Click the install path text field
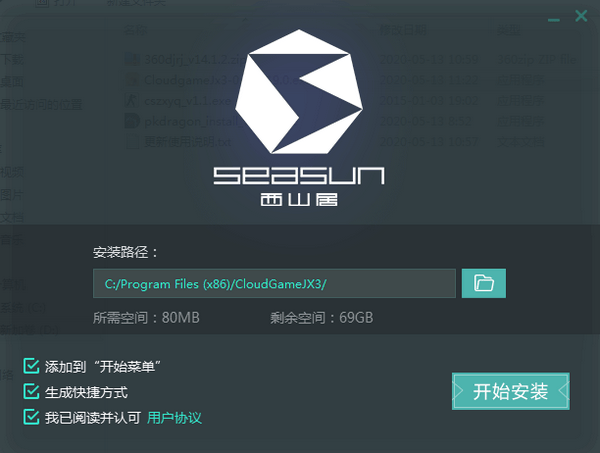This screenshot has width=600, height=453. click(274, 284)
